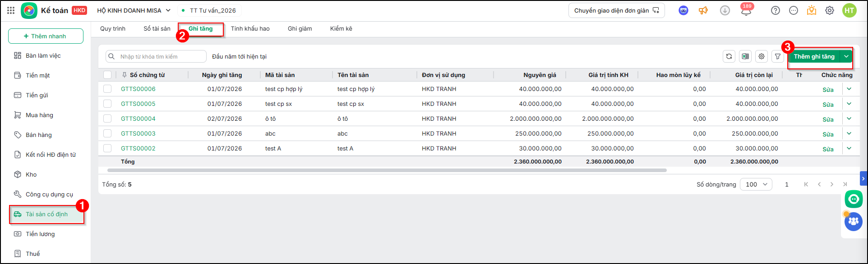868x264 pixels.
Task: Open the megaphone announcements icon
Action: click(x=703, y=10)
